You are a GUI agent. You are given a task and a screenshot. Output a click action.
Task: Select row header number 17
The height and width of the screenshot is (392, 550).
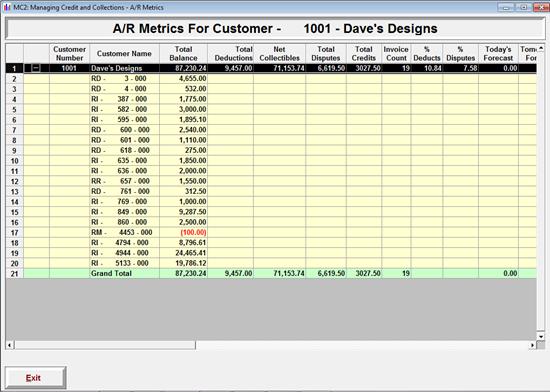tap(14, 232)
